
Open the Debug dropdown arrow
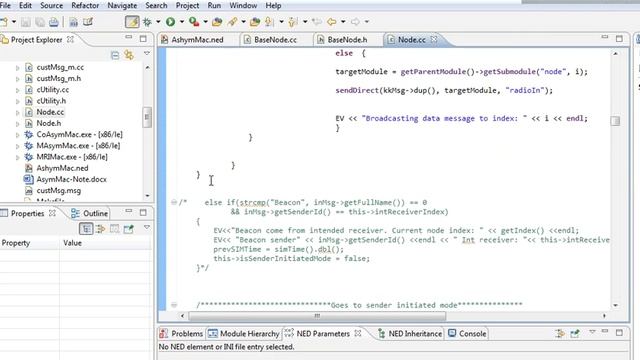(158, 22)
